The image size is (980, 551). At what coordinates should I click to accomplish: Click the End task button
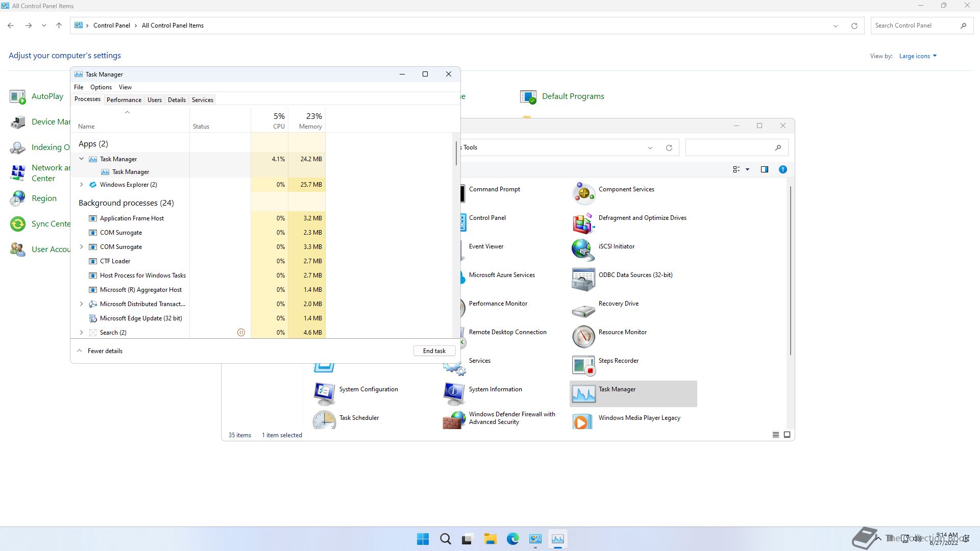434,351
